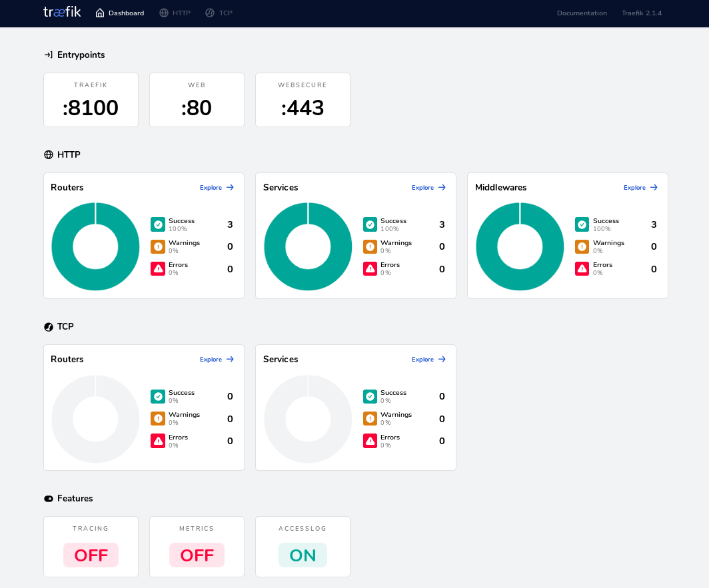The height and width of the screenshot is (588, 709).
Task: Click TCP Services empty donut chart
Action: (308, 419)
